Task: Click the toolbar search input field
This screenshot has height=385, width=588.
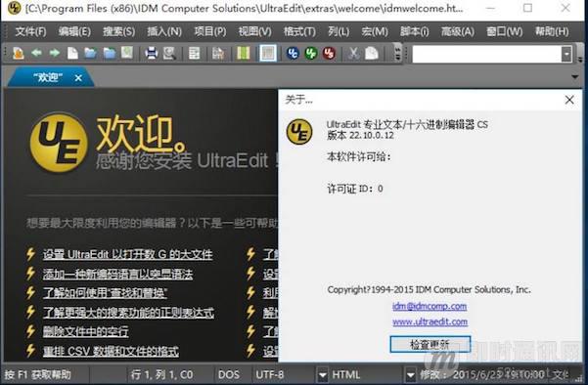Action: click(487, 55)
